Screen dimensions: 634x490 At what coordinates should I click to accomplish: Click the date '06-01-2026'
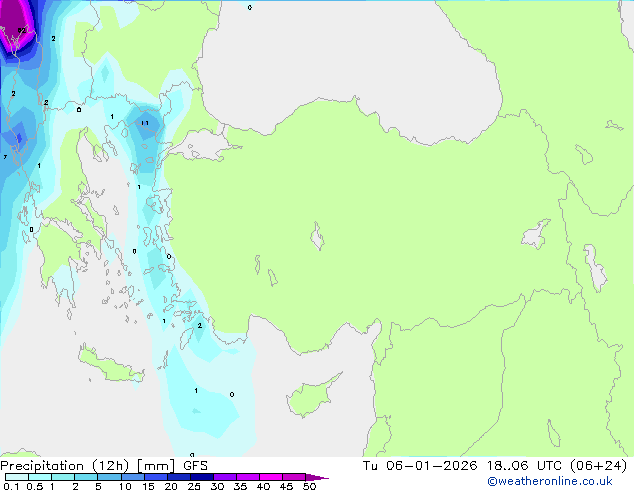pyautogui.click(x=431, y=466)
